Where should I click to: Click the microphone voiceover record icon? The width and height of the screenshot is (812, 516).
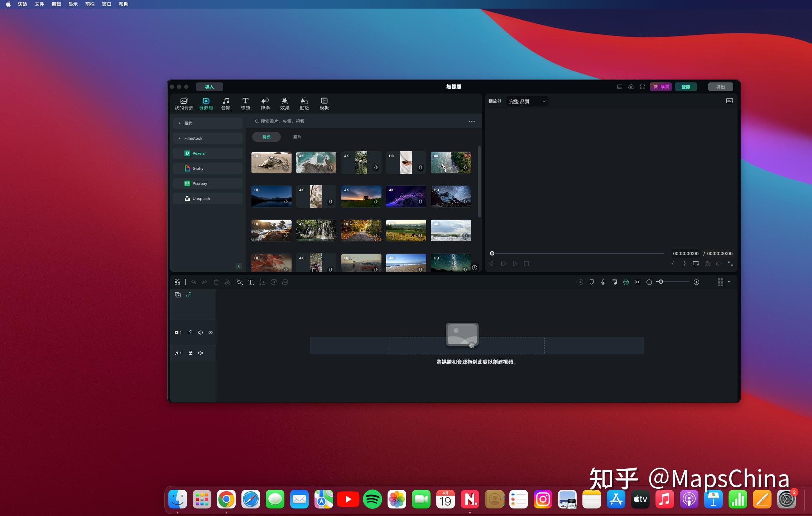click(x=603, y=282)
